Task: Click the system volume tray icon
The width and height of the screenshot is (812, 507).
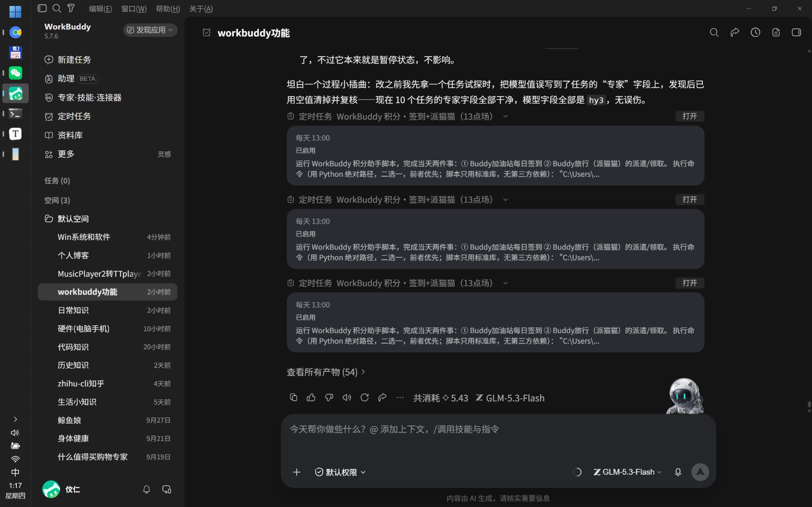Action: click(x=15, y=433)
